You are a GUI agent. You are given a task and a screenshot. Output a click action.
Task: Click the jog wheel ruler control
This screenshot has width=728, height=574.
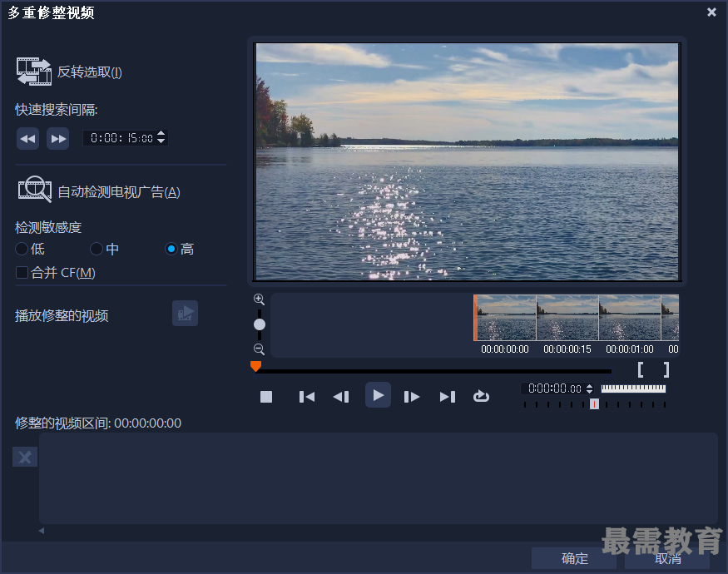pos(633,388)
